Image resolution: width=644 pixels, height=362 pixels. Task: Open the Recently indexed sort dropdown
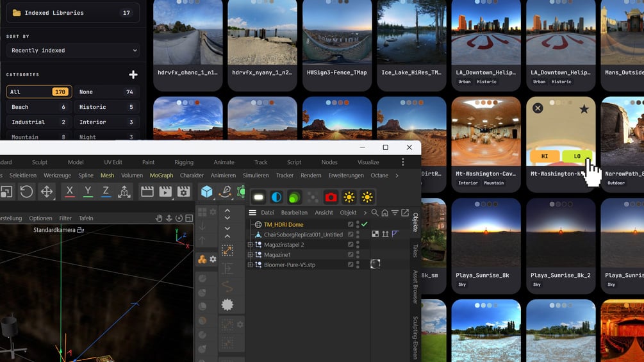[73, 51]
